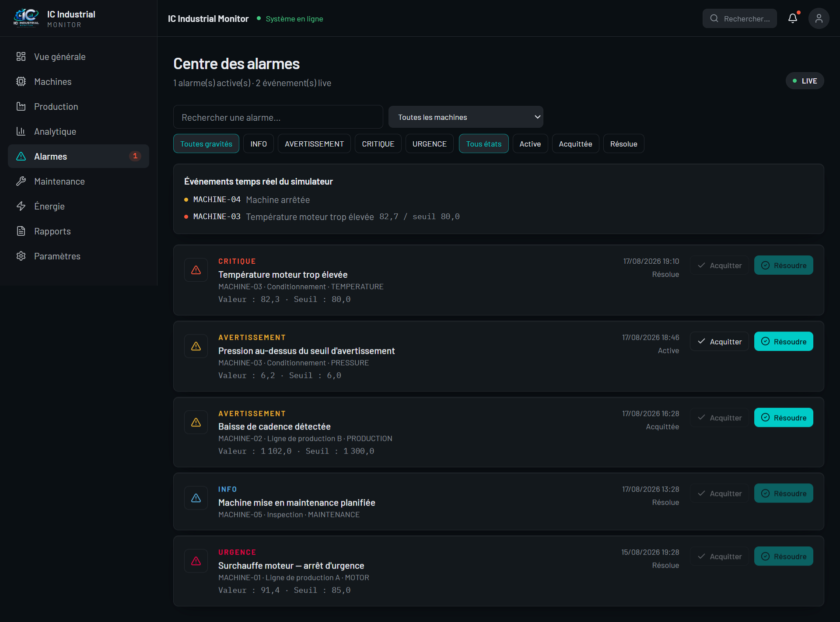This screenshot has width=840, height=622.
Task: Click the Machines chip icon
Action: pyautogui.click(x=21, y=81)
